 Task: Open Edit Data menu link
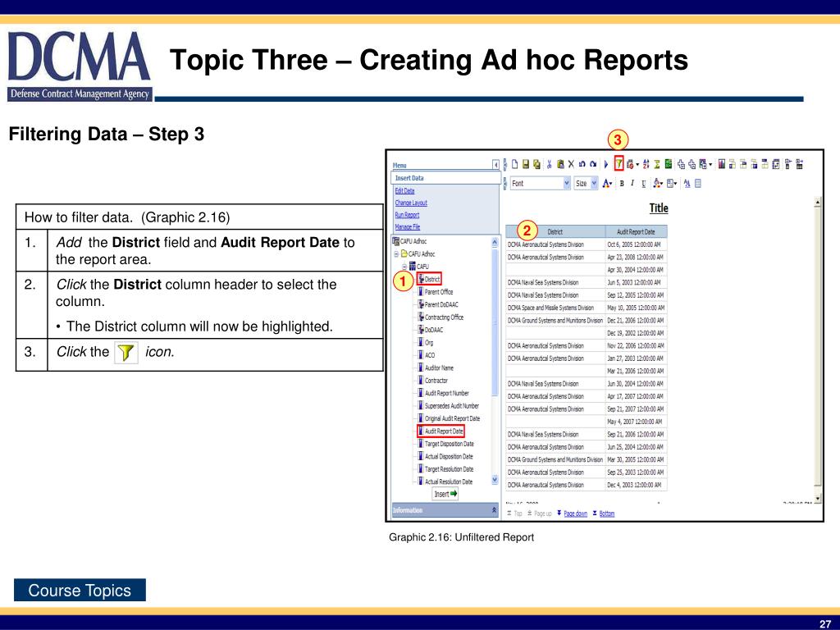(404, 190)
